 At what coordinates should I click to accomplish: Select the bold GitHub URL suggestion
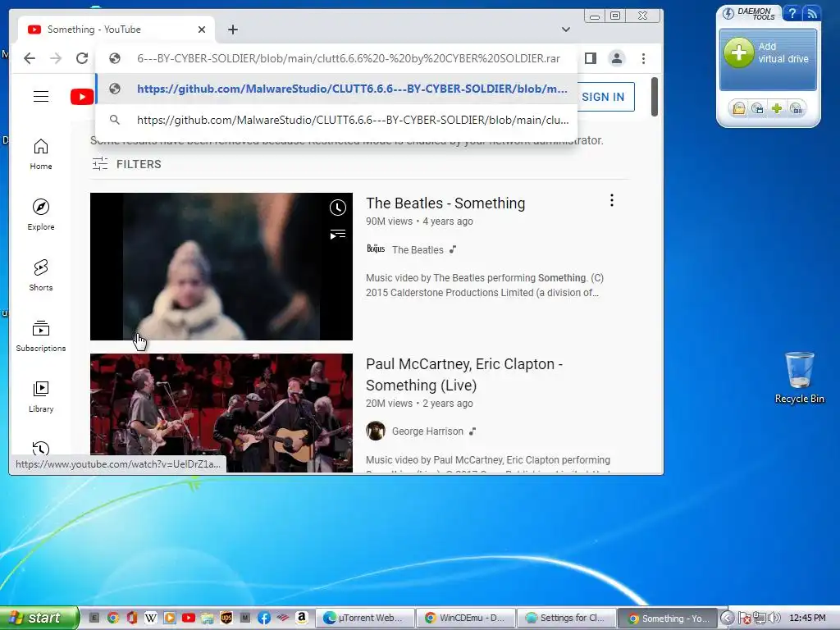(336, 89)
